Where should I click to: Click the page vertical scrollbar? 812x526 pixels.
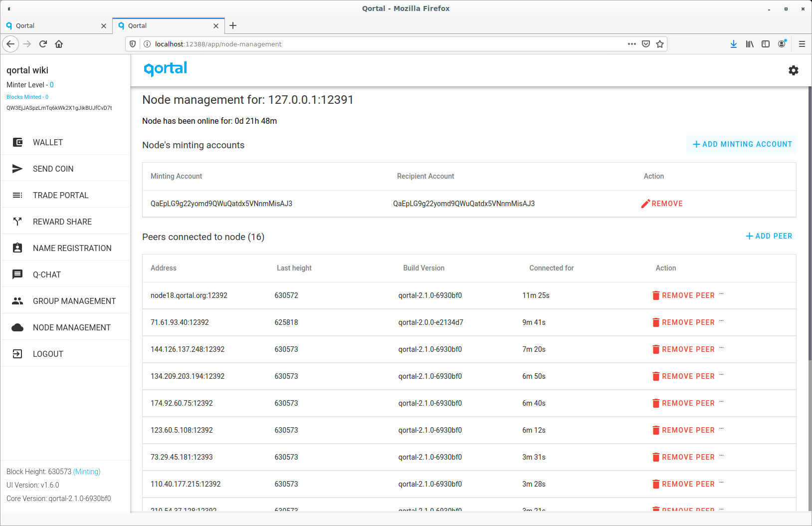pos(810,224)
